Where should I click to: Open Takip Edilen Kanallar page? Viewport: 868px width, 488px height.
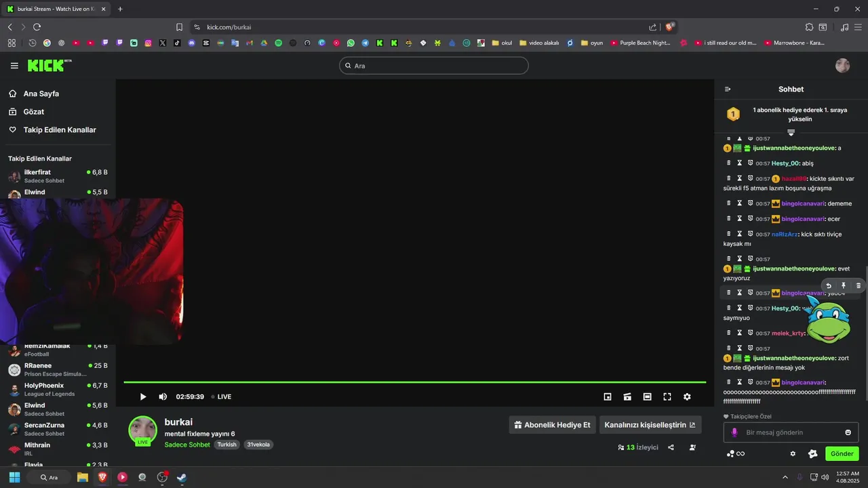[52, 129]
